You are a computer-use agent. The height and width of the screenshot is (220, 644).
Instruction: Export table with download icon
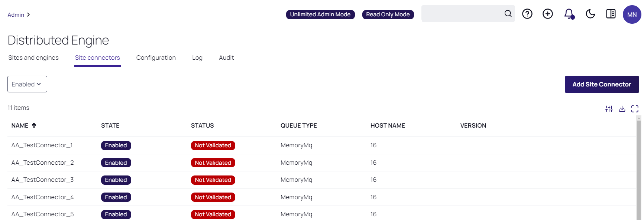pos(622,109)
